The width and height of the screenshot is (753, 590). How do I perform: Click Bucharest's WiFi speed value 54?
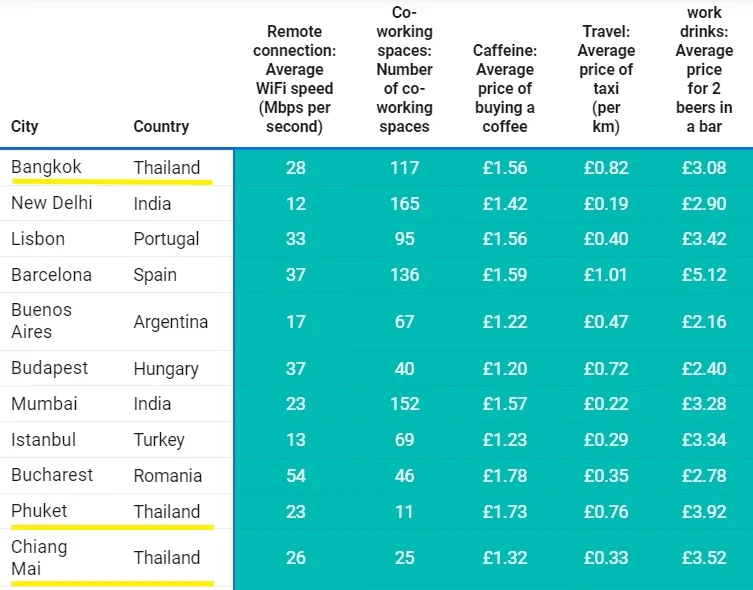tap(295, 475)
